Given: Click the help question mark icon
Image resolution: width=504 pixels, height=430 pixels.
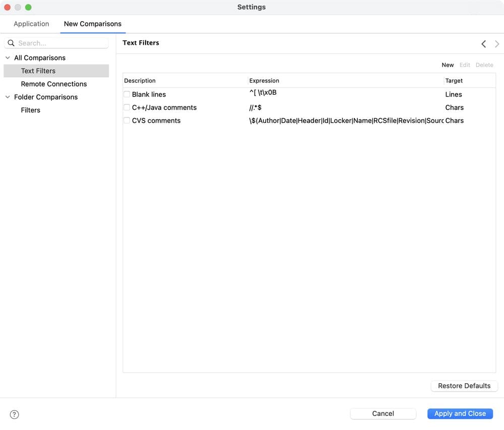Looking at the screenshot, I should pyautogui.click(x=15, y=414).
